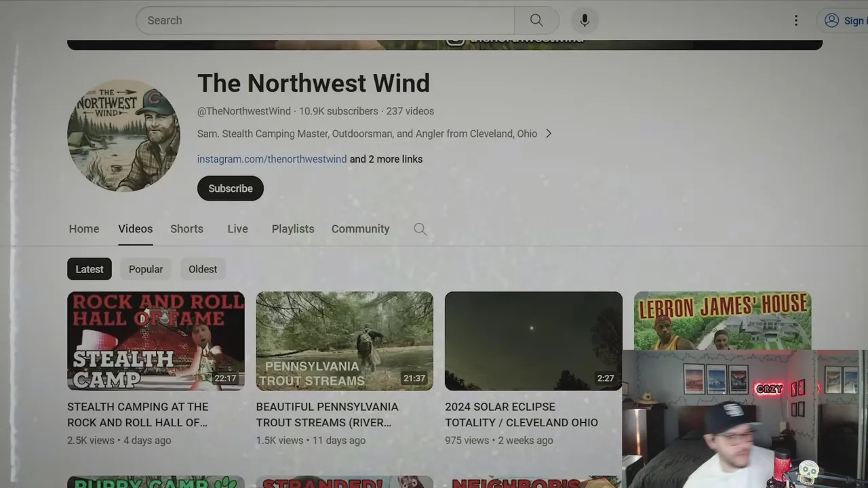The height and width of the screenshot is (488, 868).
Task: Open the LeBron James' House thumbnail
Action: pos(722,321)
